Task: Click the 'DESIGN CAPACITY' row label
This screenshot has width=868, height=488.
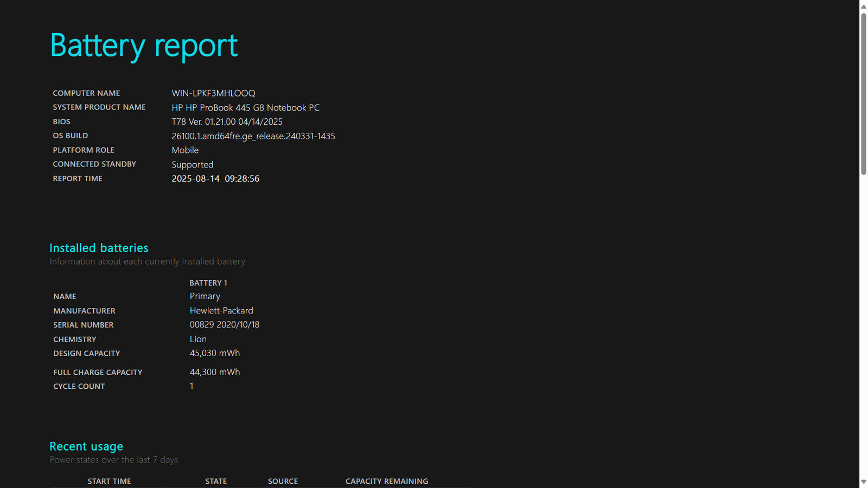Action: tap(87, 354)
